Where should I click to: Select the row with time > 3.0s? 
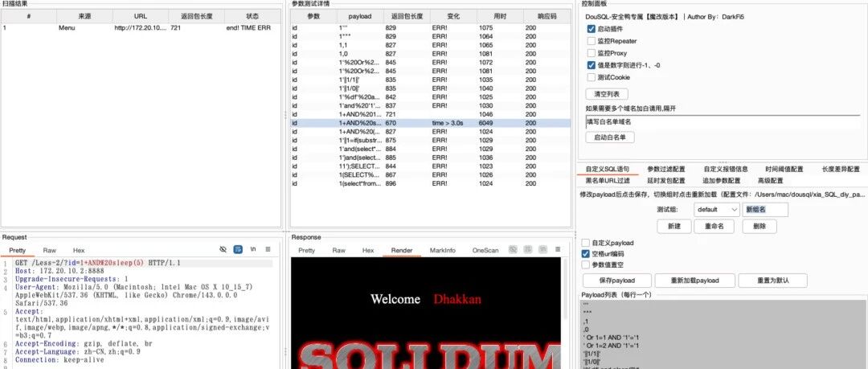pyautogui.click(x=431, y=123)
